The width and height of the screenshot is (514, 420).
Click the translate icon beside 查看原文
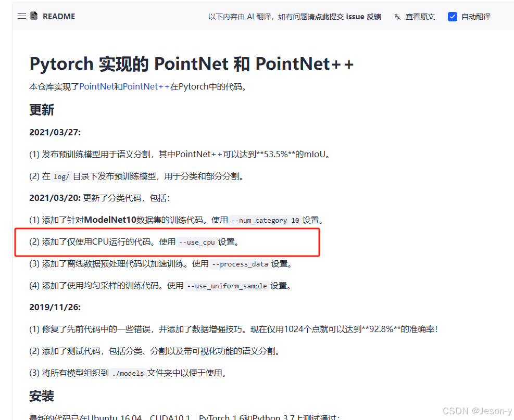tap(397, 17)
